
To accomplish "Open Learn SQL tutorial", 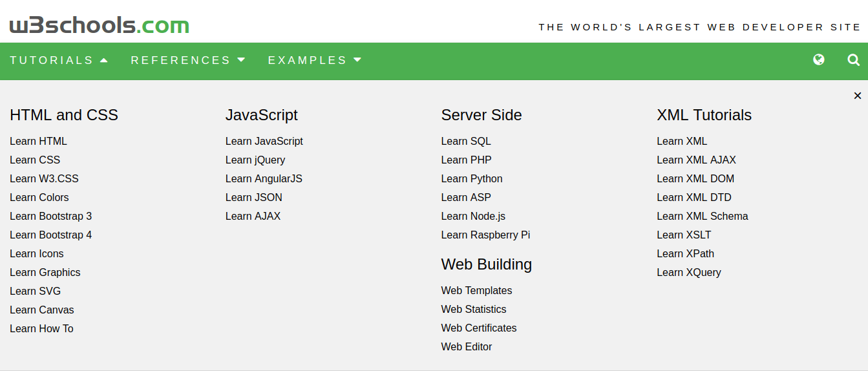I will (466, 141).
